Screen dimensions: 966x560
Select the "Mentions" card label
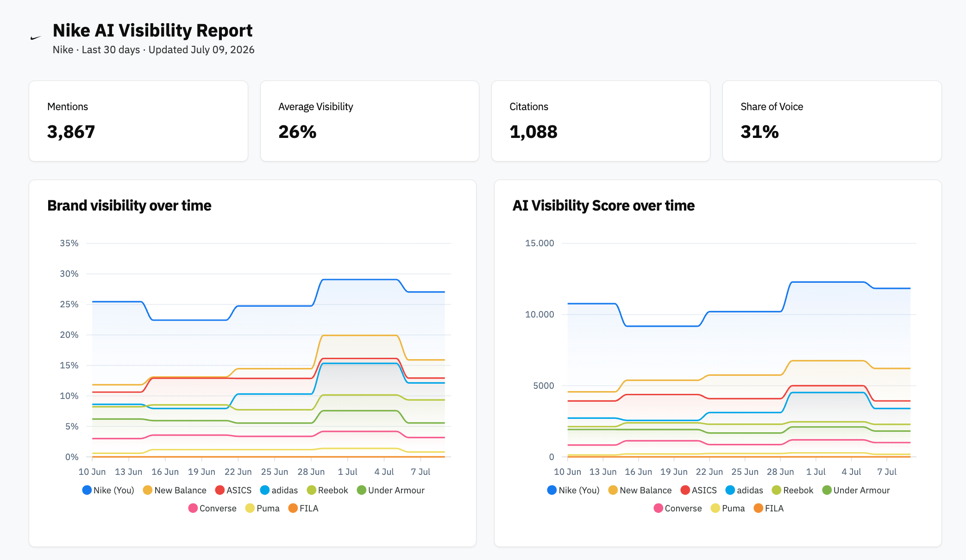[68, 106]
